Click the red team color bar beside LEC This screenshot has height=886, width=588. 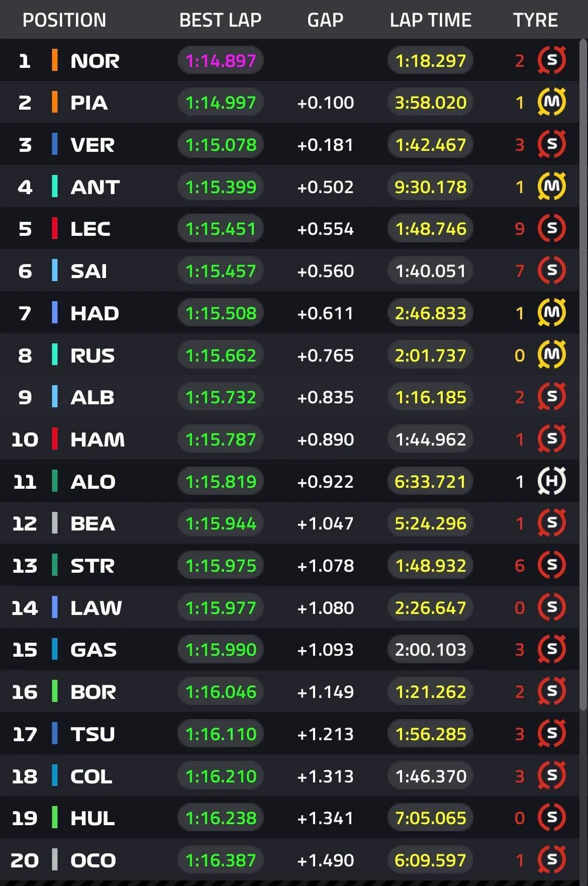point(55,229)
